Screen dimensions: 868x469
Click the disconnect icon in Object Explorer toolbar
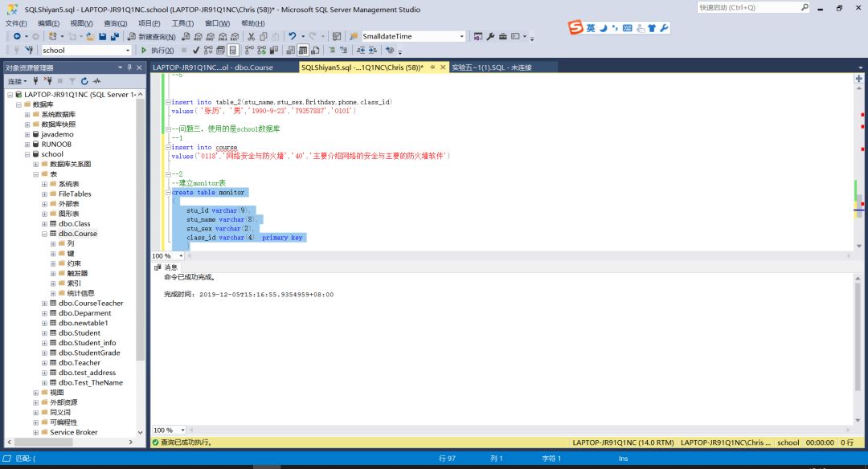coord(47,81)
